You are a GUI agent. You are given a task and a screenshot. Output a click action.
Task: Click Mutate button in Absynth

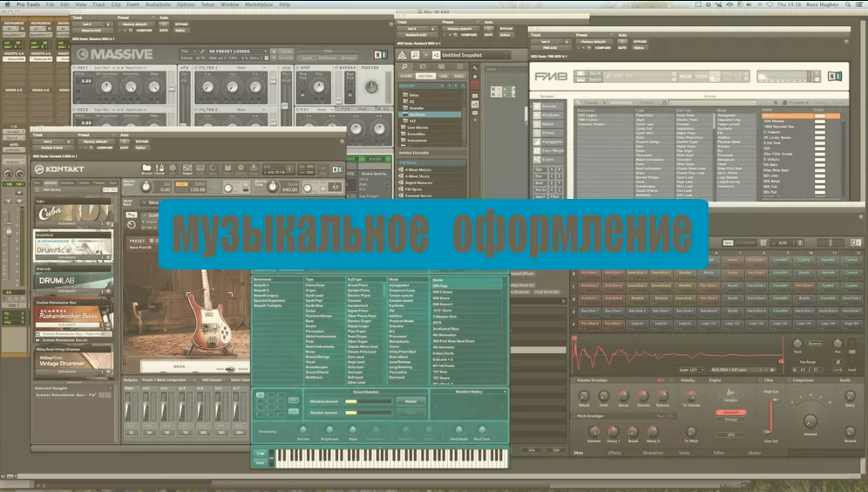(x=410, y=401)
